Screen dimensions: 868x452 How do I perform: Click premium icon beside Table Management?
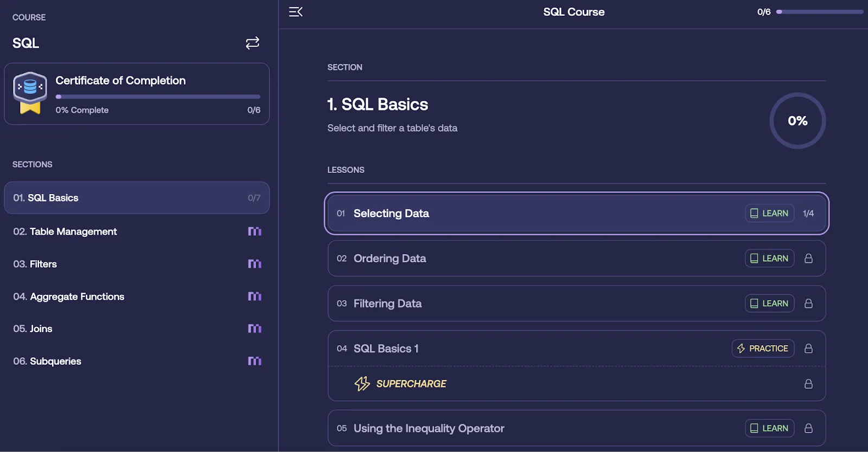(x=254, y=231)
